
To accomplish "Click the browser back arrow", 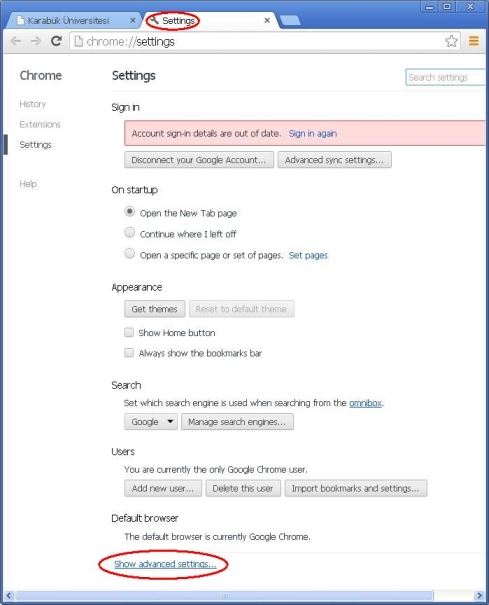I will (15, 41).
